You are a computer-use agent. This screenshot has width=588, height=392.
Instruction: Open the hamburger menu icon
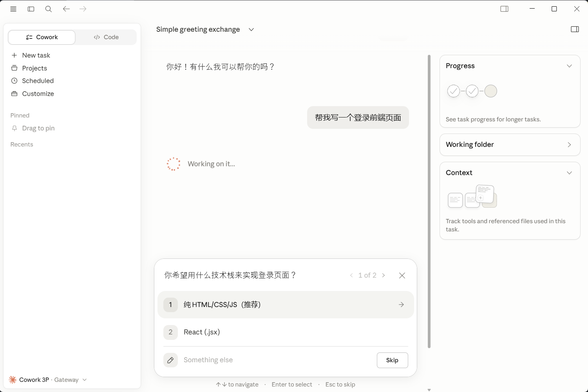point(13,9)
